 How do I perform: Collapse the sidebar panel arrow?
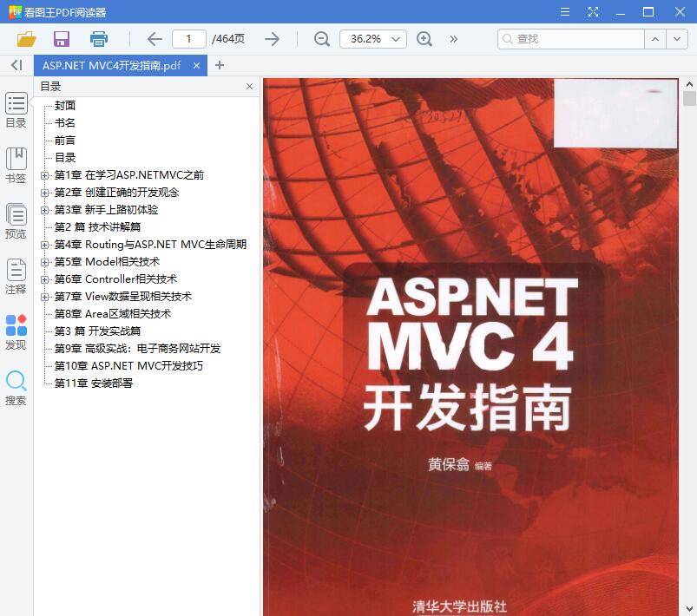(x=16, y=65)
